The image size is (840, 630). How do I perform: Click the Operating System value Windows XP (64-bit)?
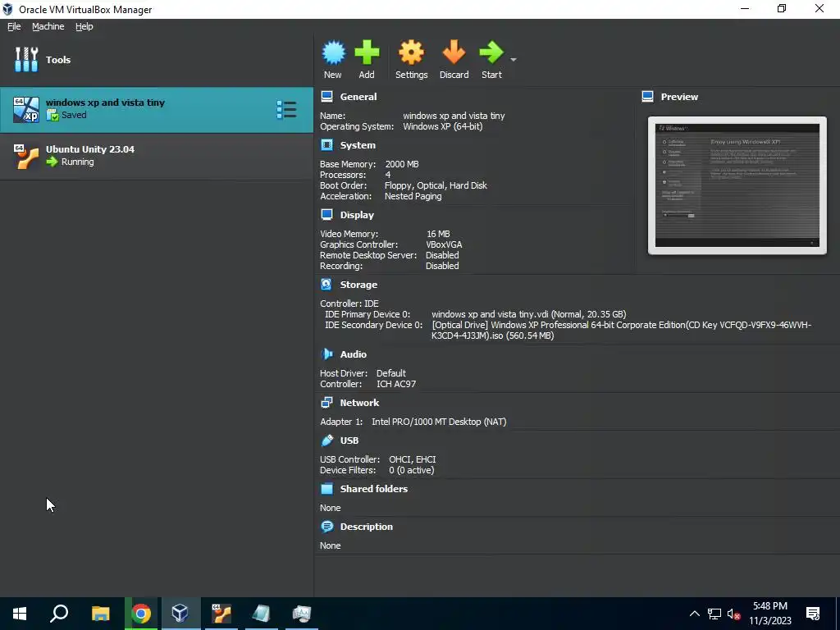442,126
